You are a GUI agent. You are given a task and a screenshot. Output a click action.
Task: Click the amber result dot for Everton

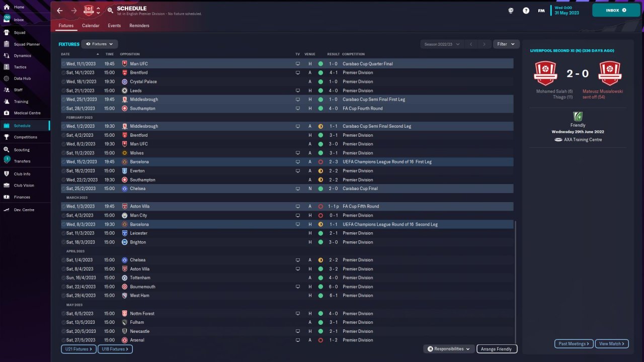pyautogui.click(x=320, y=171)
